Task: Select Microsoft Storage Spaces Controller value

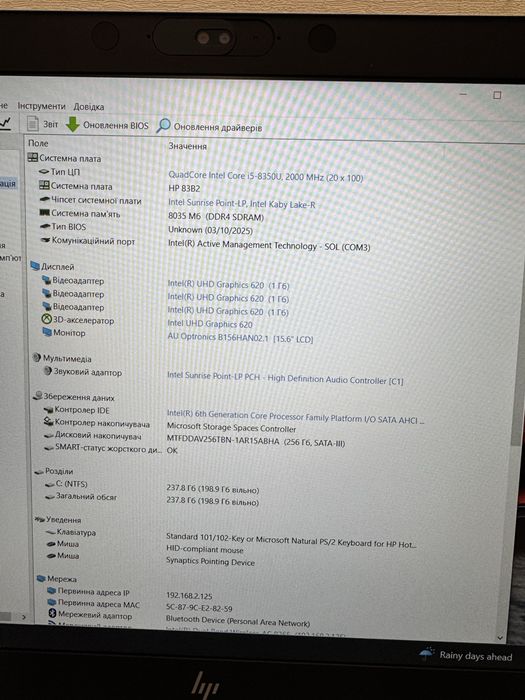Action: (x=231, y=428)
